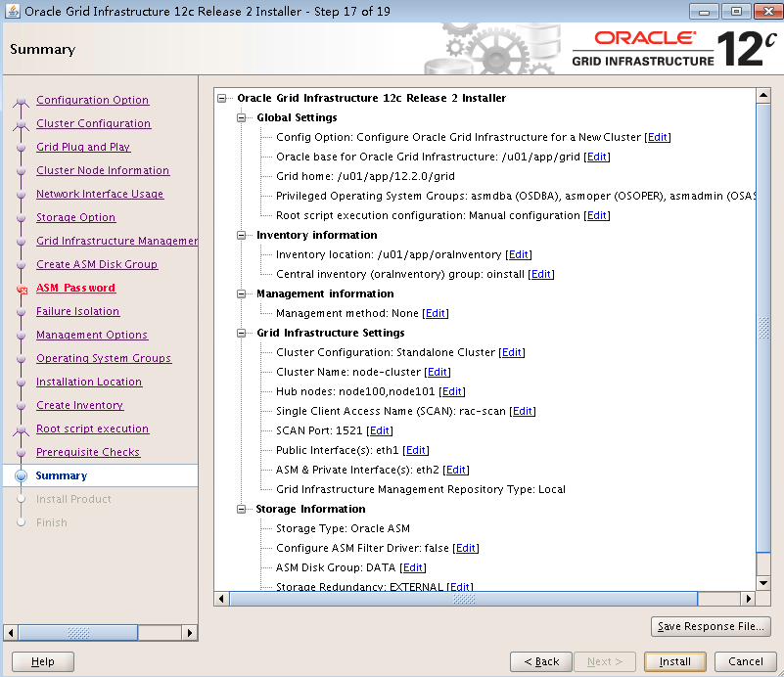Minimize the installer window

[x=704, y=12]
